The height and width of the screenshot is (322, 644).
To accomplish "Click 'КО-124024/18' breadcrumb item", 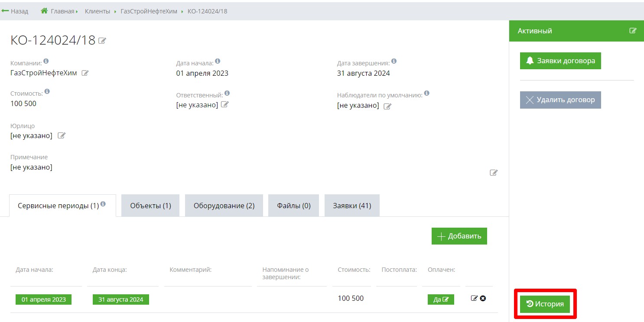I will [207, 11].
